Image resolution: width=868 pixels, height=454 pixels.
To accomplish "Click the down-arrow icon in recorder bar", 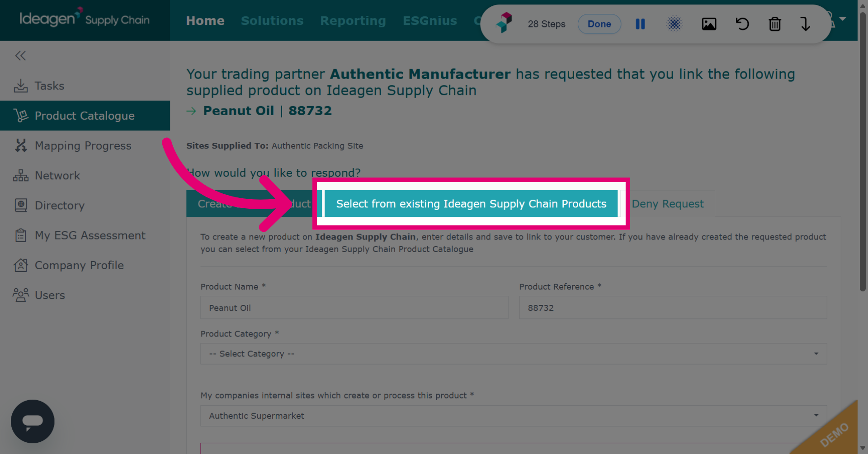I will click(x=805, y=24).
